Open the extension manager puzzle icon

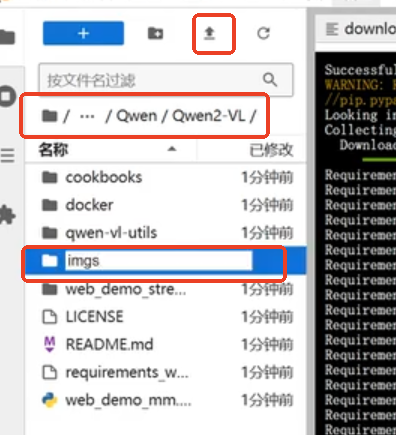point(7,215)
